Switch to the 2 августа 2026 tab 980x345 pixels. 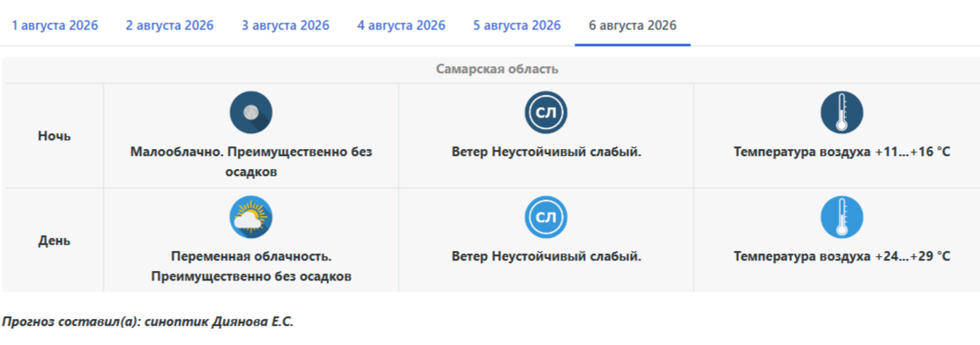click(x=170, y=25)
